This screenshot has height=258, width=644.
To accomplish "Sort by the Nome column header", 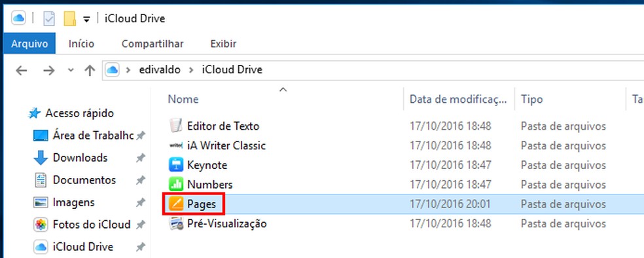I will [183, 99].
